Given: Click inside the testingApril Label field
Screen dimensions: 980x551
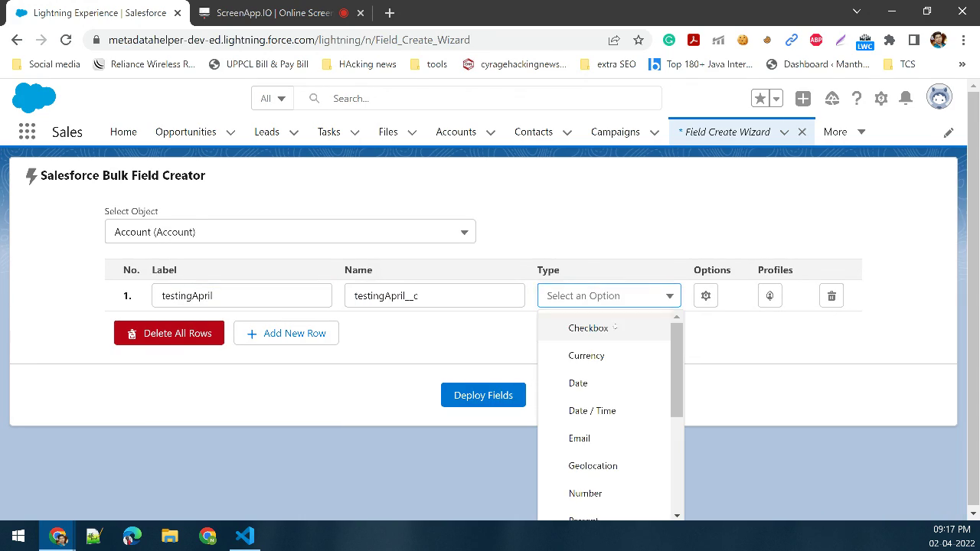Looking at the screenshot, I should point(241,295).
